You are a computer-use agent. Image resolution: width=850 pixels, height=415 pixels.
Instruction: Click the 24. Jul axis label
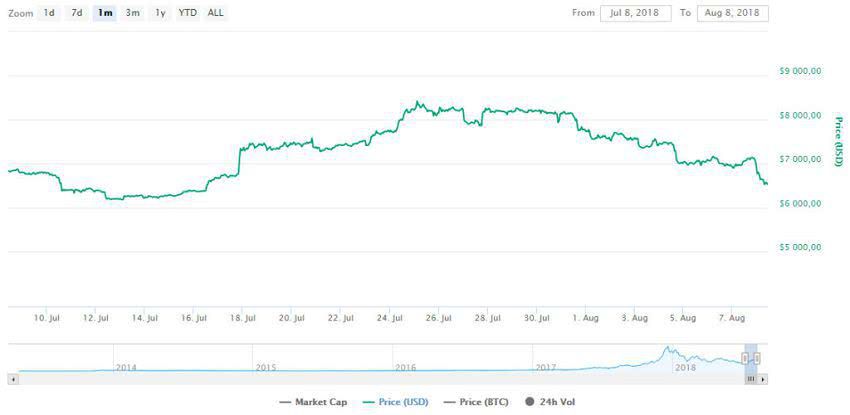pyautogui.click(x=390, y=318)
